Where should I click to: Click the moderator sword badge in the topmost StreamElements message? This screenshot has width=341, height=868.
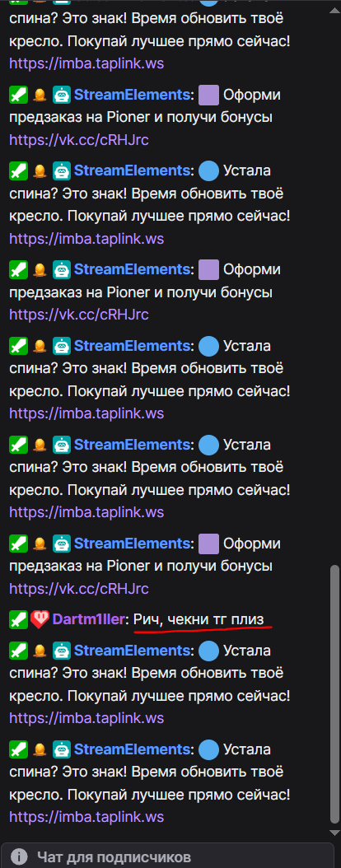[x=18, y=96]
